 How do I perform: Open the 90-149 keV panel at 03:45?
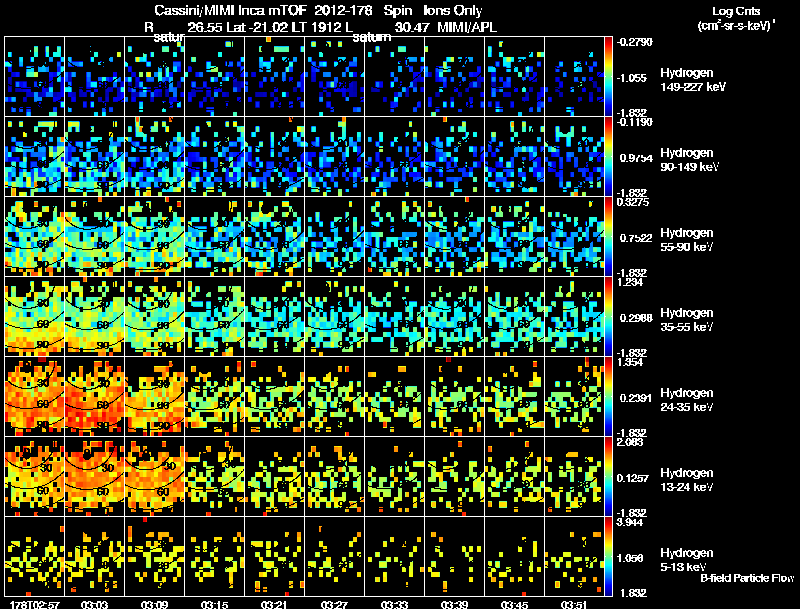click(x=514, y=156)
